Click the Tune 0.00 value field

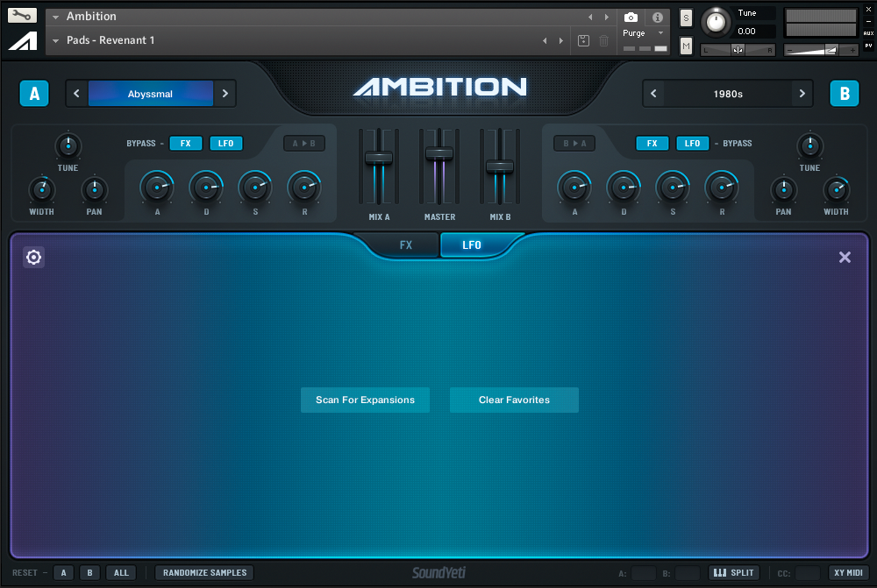click(755, 32)
